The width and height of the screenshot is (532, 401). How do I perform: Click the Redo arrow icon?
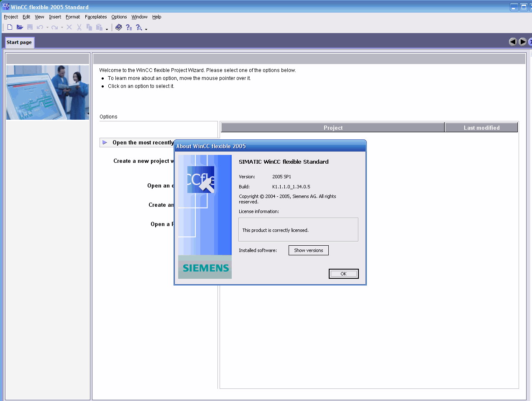point(54,27)
